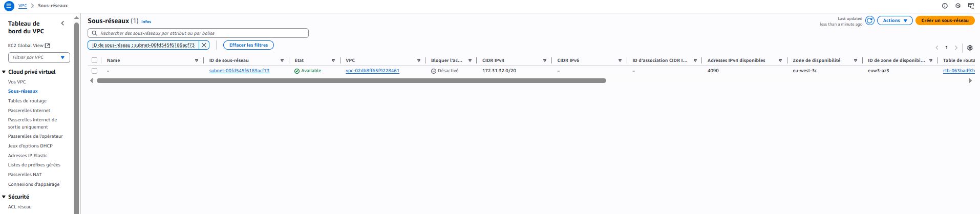Open the hamburger navigation menu icon

click(9, 6)
